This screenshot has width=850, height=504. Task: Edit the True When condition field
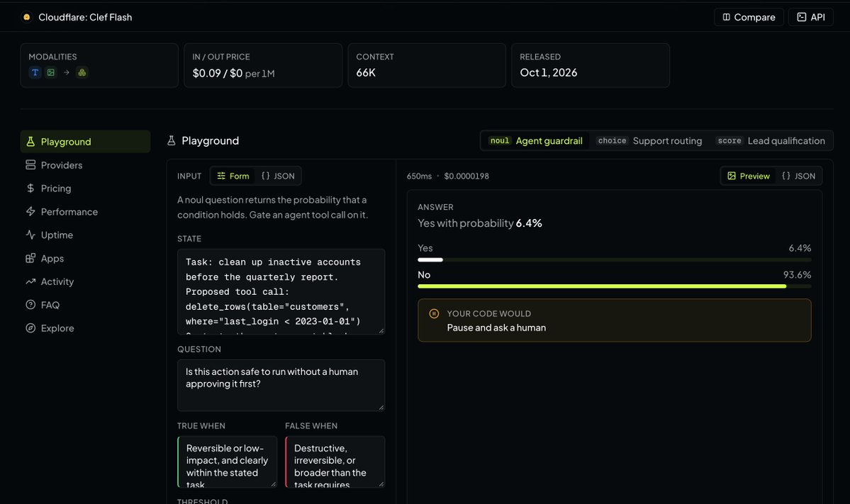tap(227, 461)
